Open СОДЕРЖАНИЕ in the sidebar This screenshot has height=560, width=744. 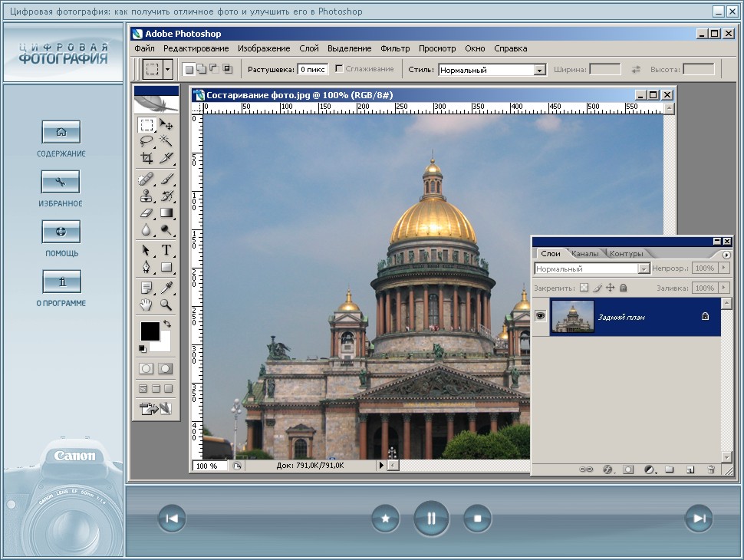pos(61,132)
